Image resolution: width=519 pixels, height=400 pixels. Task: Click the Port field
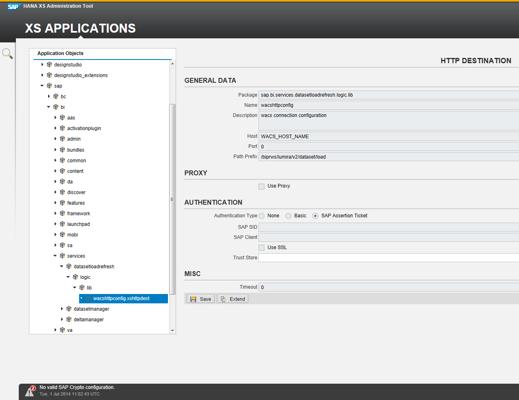click(x=389, y=147)
